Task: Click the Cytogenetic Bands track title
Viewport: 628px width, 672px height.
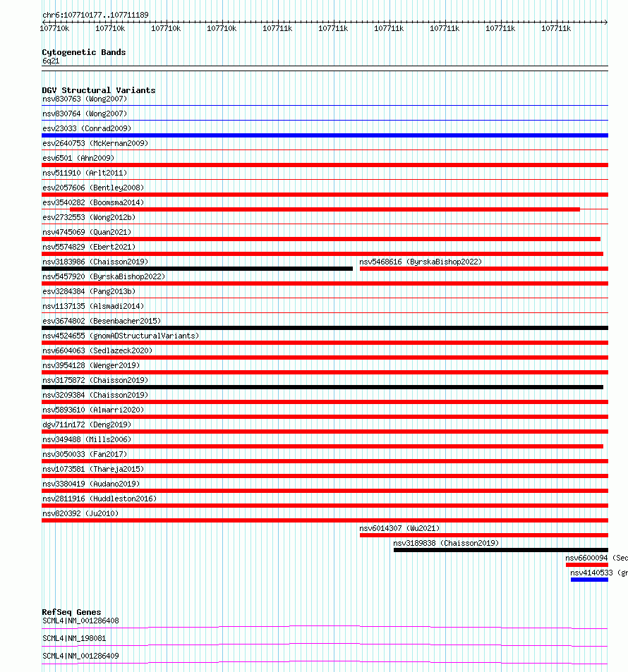Action: click(84, 52)
